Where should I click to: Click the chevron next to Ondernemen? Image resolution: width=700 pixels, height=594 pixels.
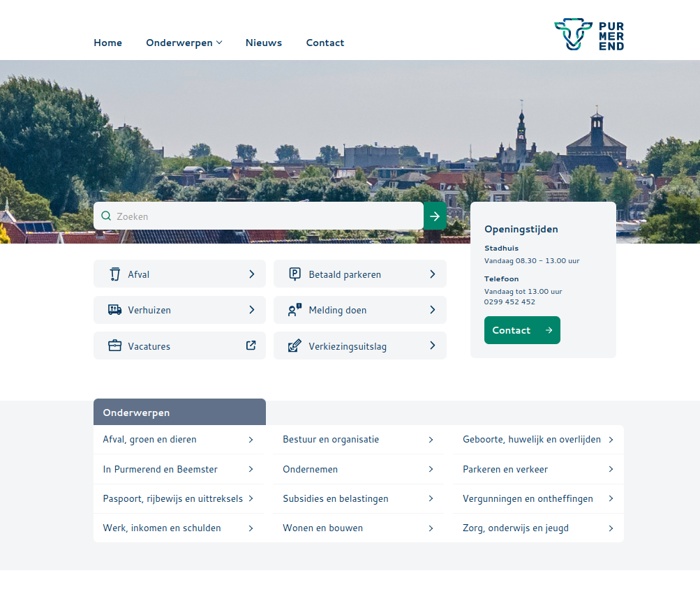click(x=431, y=469)
